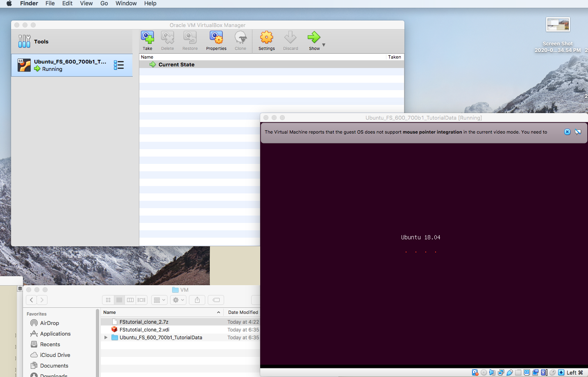Click the VM list menu icon beside Ubuntu_FS_600
Viewport: 588px width, 377px height.
119,65
